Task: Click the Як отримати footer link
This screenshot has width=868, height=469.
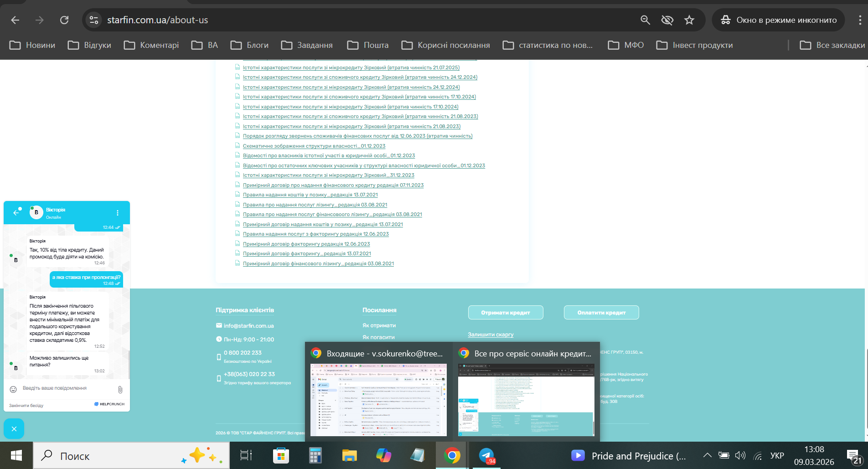Action: point(379,325)
